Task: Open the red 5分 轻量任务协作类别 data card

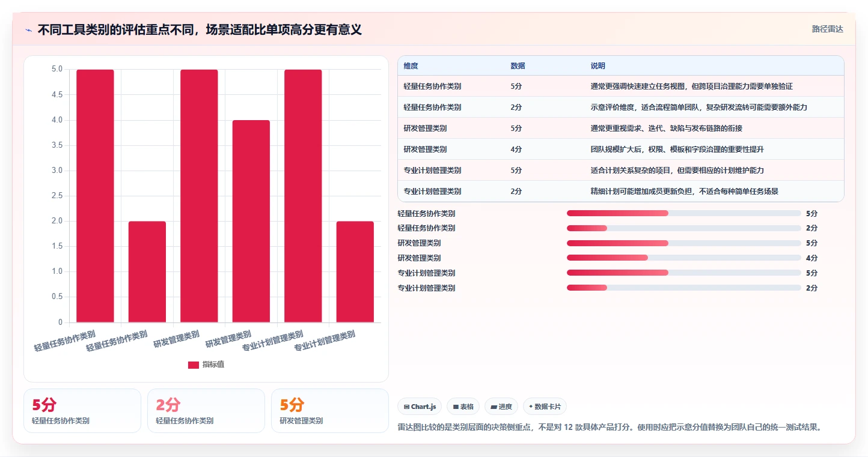Action: pyautogui.click(x=82, y=411)
